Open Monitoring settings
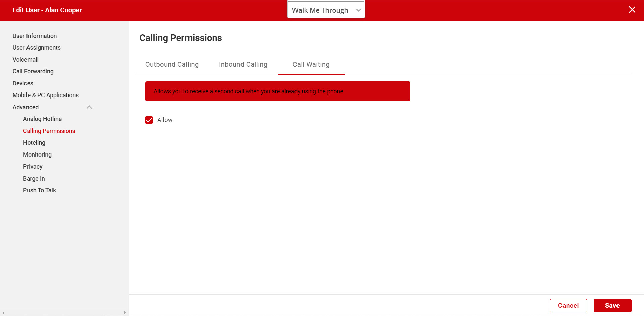The width and height of the screenshot is (644, 316). tap(37, 155)
